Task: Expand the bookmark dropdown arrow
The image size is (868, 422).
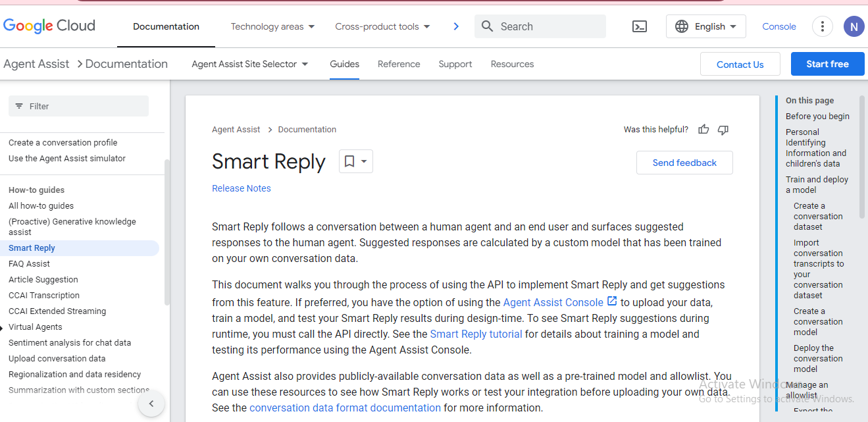Action: (x=364, y=161)
